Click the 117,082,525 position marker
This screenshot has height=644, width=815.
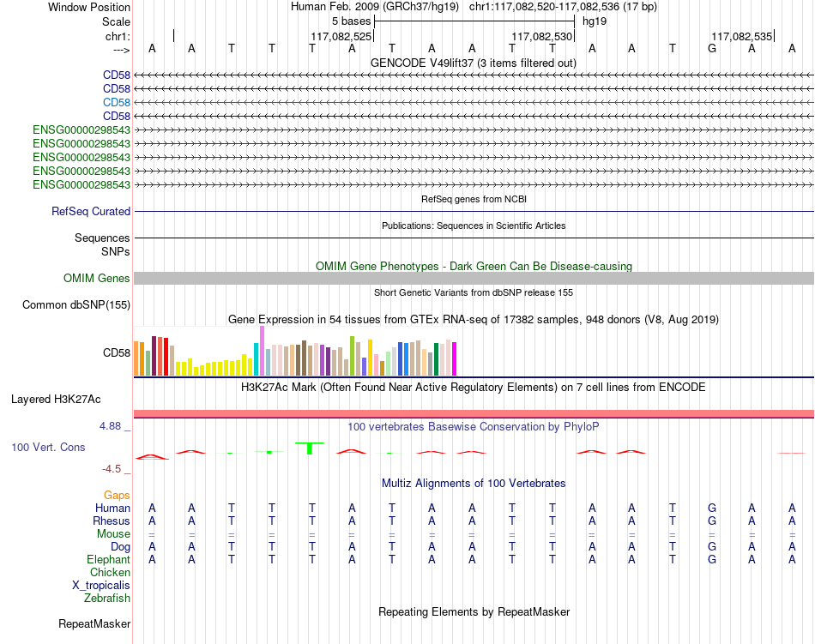pos(341,36)
